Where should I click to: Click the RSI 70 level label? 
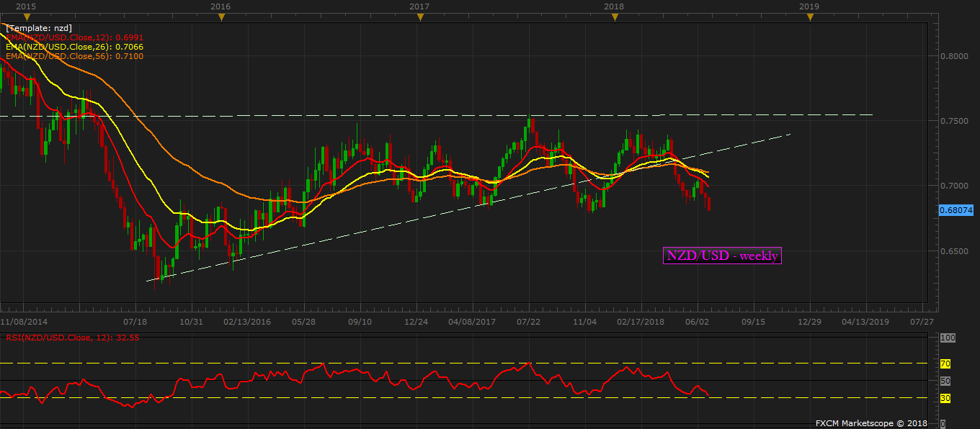coord(945,363)
